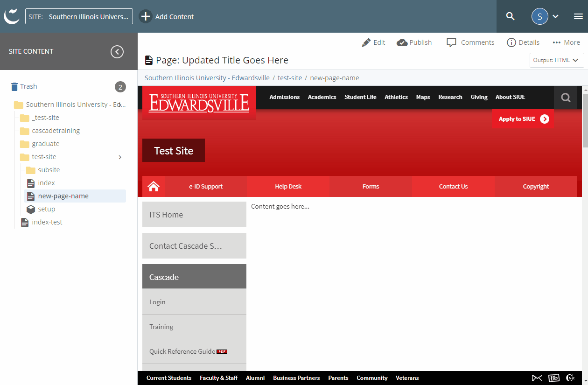Select the test-site folder
The height and width of the screenshot is (385, 588).
pyautogui.click(x=38, y=157)
